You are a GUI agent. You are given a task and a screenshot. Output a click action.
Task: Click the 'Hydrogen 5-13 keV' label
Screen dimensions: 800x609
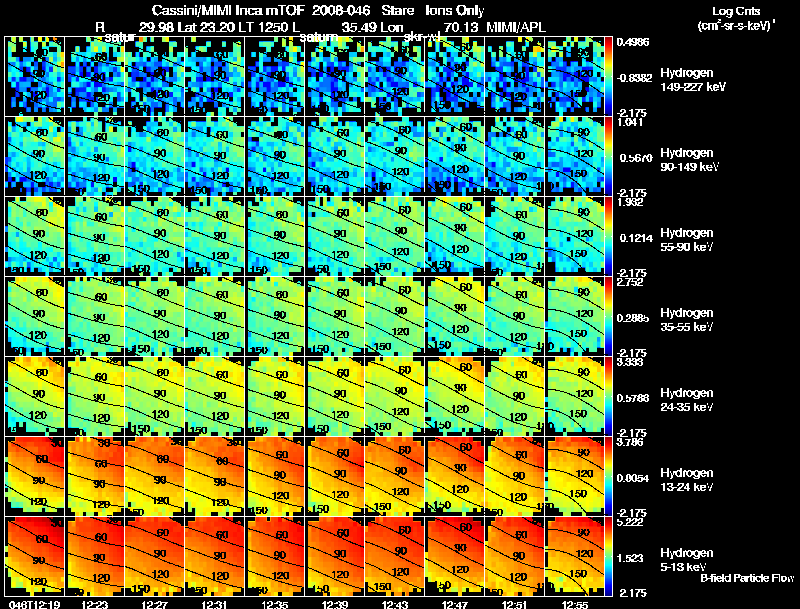point(687,560)
